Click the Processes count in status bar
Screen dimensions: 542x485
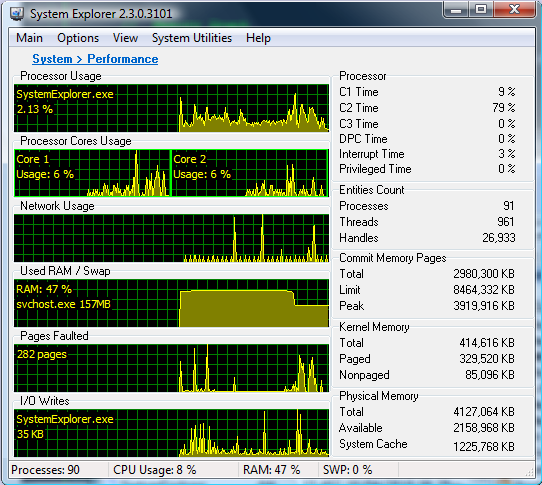[x=45, y=470]
